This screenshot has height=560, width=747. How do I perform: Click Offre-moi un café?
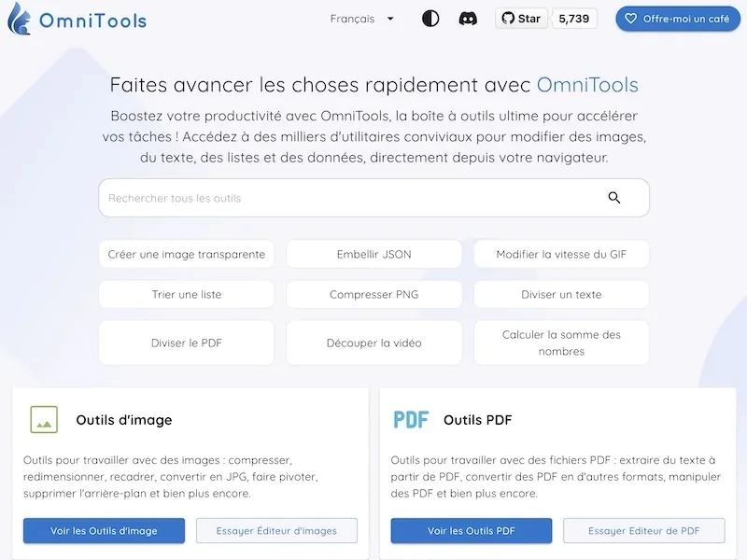(x=677, y=18)
